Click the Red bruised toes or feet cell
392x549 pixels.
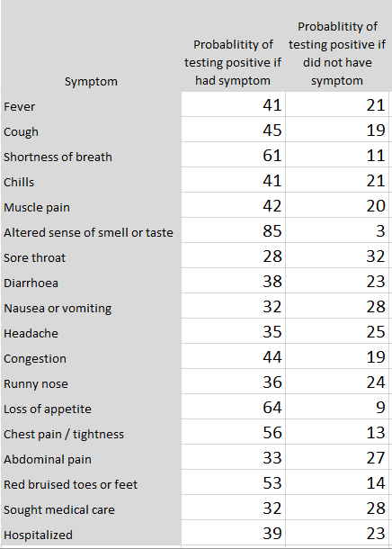click(91, 482)
